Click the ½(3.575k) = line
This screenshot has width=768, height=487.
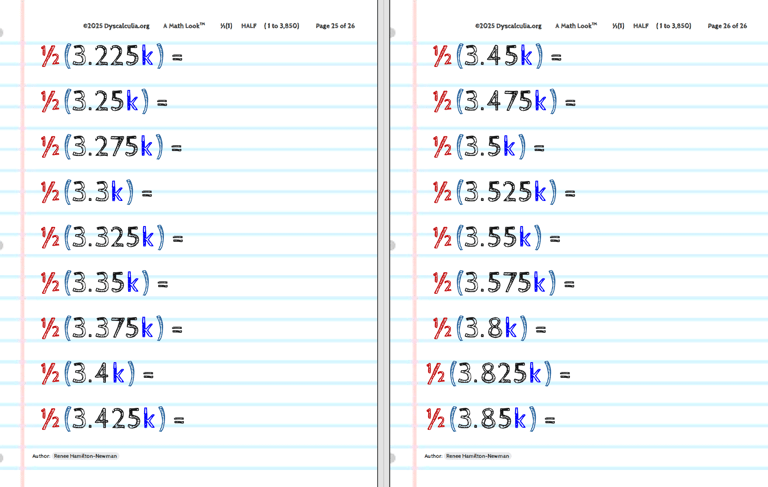coord(504,283)
